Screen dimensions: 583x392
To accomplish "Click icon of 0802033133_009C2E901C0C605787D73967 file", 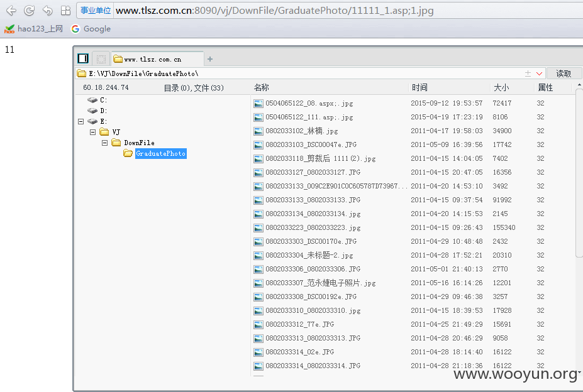I will pyautogui.click(x=258, y=187).
